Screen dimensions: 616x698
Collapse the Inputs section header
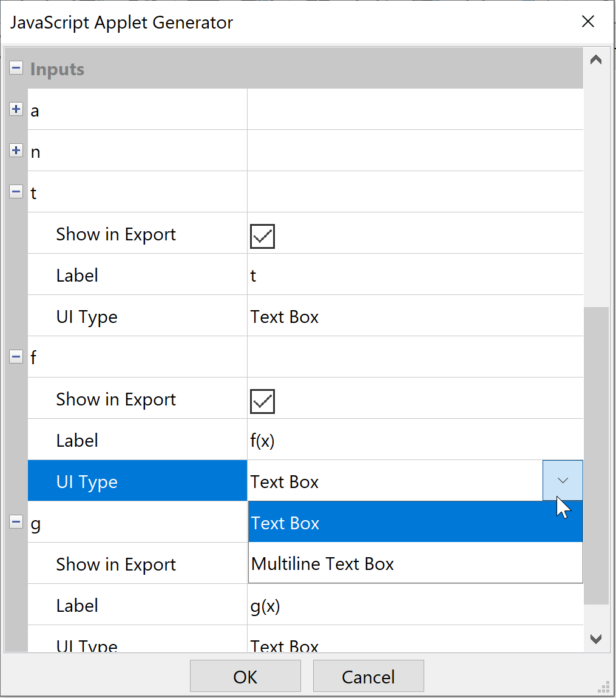click(x=16, y=67)
